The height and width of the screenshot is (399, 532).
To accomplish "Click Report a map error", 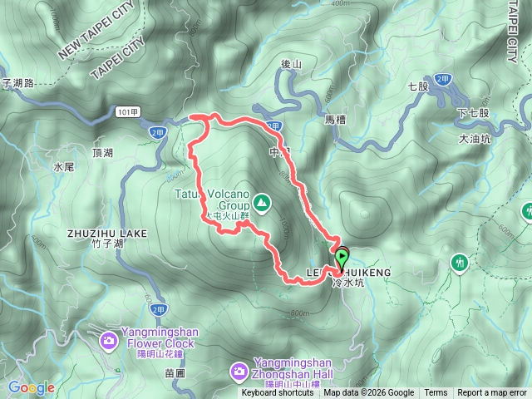I will pyautogui.click(x=491, y=393).
